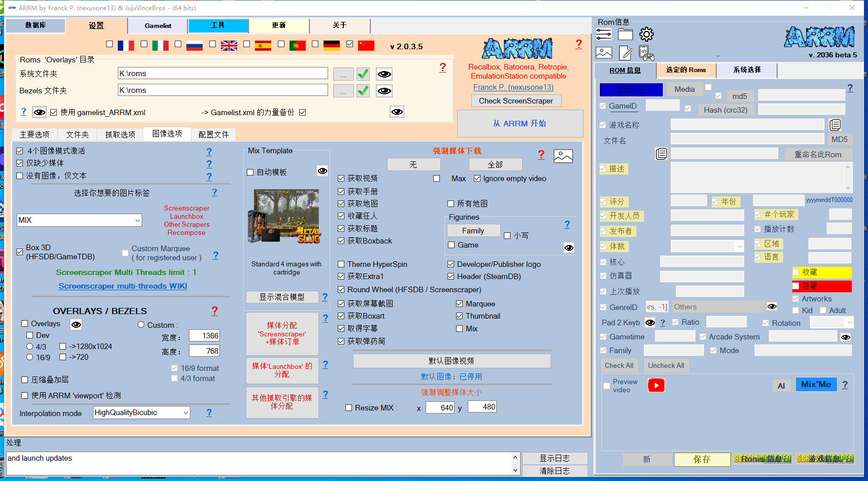The height and width of the screenshot is (481, 868).
Task: Click the phone and gamepad icon
Action: point(646,53)
